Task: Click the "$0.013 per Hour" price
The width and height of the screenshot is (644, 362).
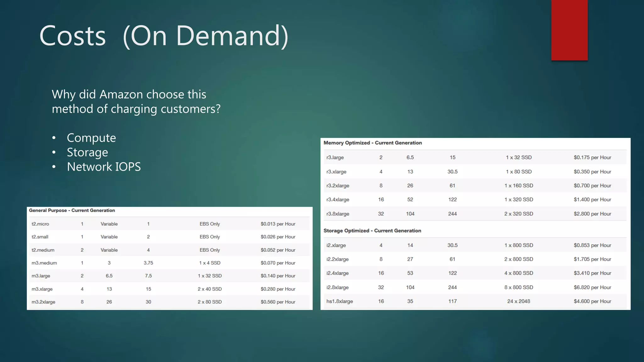Action: click(x=278, y=224)
